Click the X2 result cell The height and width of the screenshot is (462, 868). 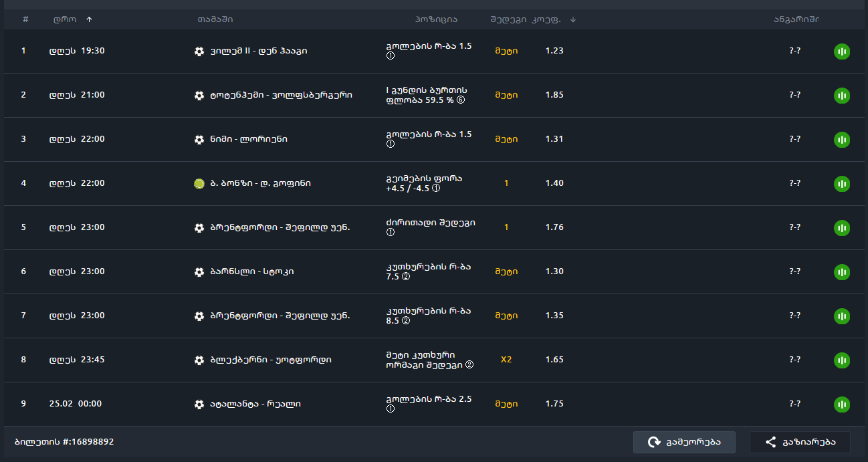click(506, 360)
